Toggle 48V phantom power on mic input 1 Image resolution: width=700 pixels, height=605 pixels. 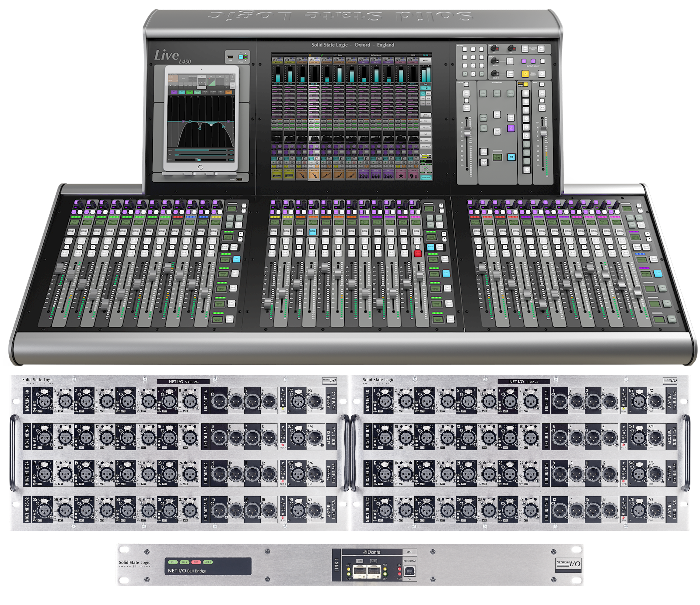click(x=35, y=409)
